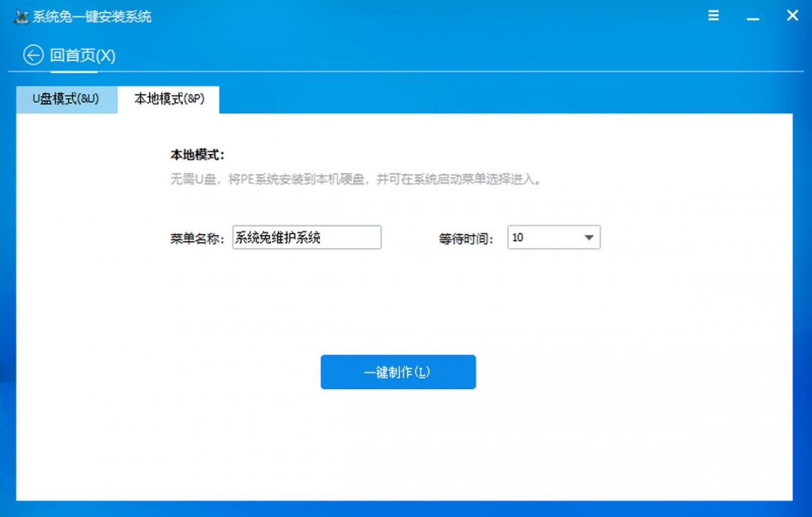Viewport: 812px width, 517px height.
Task: Click the left-pointing arrow next to 回首页
Action: point(33,55)
